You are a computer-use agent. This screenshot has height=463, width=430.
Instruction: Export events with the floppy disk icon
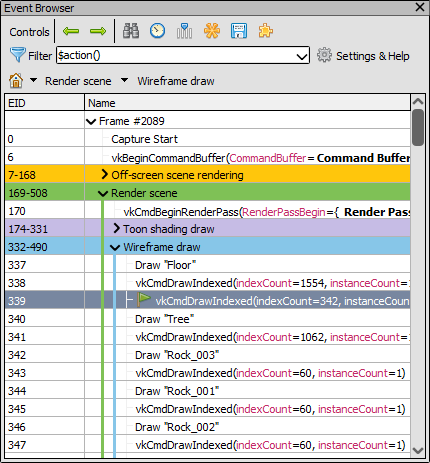(x=239, y=31)
